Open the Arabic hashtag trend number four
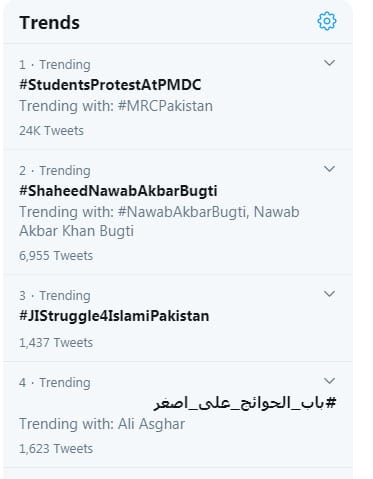The image size is (373, 479). [x=245, y=403]
